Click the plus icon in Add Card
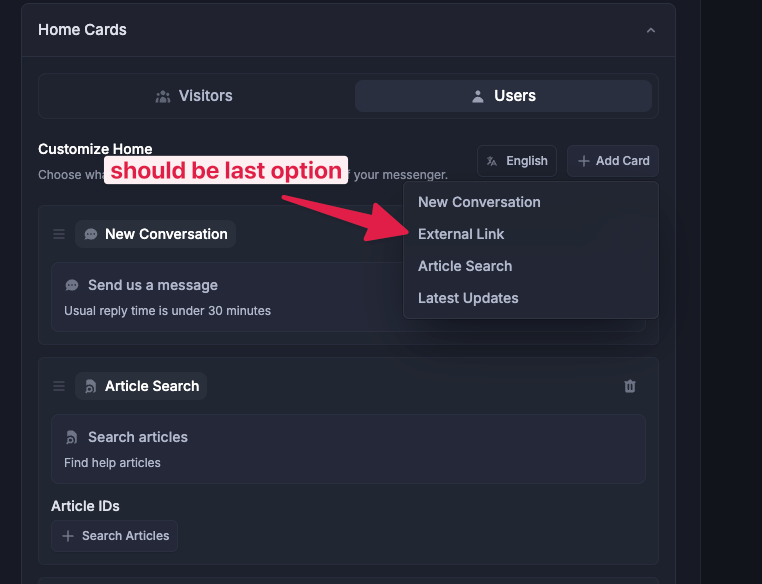The width and height of the screenshot is (762, 584). coord(584,161)
